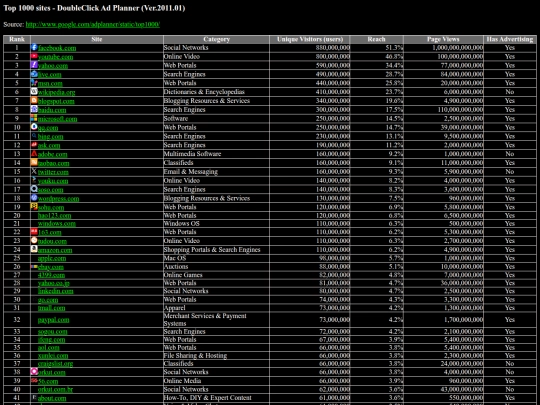Click the tudou.com favicon icon

[x=34, y=240]
